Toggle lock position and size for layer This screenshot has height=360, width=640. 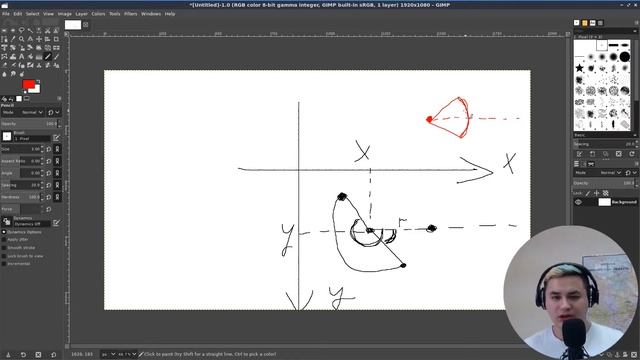[x=597, y=193]
